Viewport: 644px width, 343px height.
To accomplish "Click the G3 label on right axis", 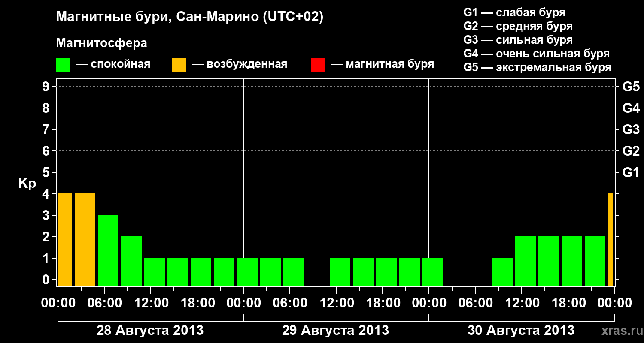I will pos(631,129).
